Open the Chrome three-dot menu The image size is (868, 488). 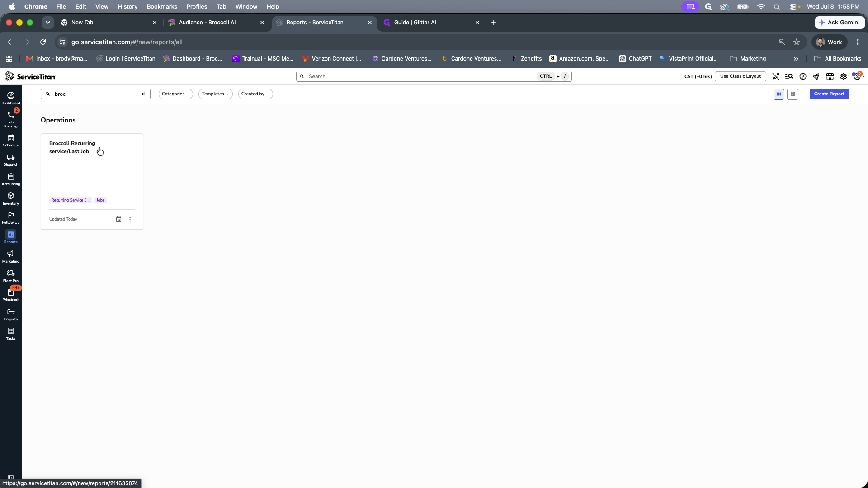click(x=858, y=42)
